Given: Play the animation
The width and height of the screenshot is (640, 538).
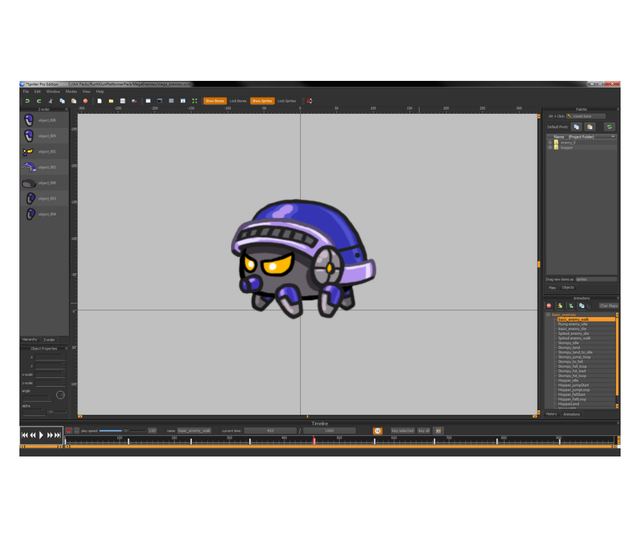Looking at the screenshot, I should tap(41, 435).
